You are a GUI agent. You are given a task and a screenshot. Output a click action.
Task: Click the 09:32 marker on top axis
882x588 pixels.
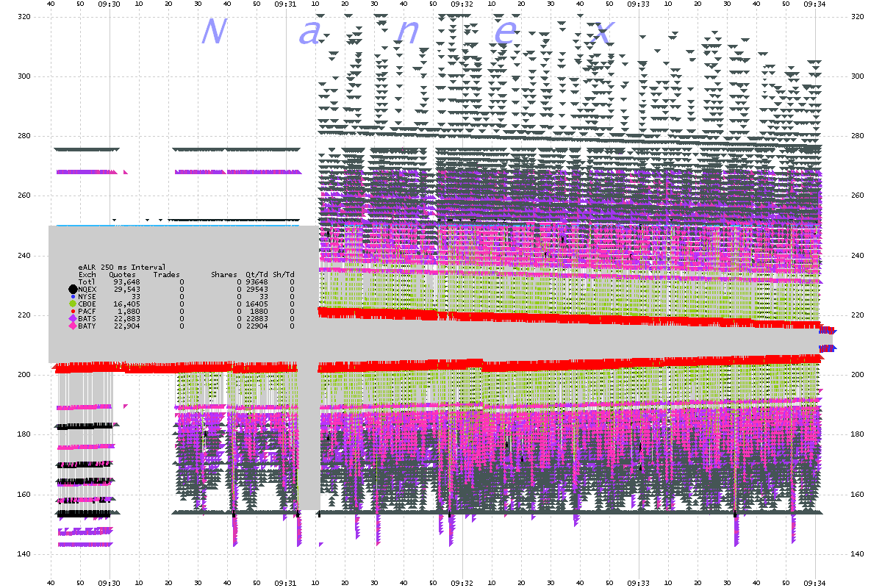coord(462,4)
